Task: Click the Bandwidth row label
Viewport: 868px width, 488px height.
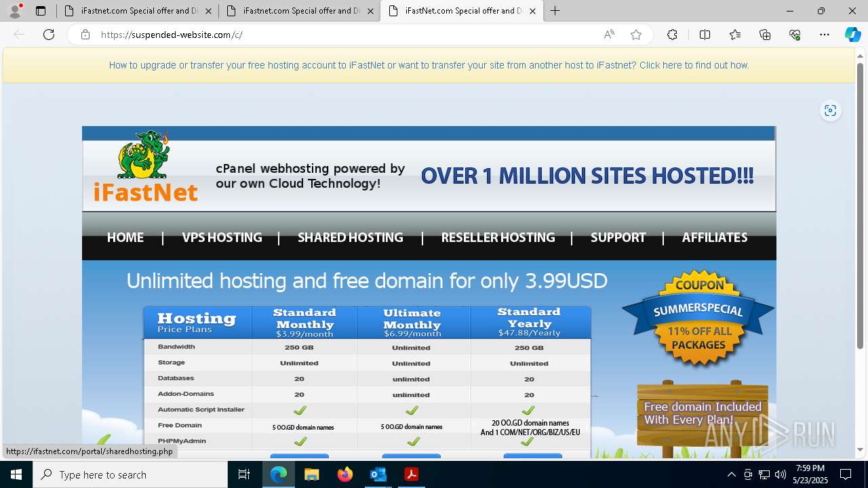Action: (x=176, y=346)
